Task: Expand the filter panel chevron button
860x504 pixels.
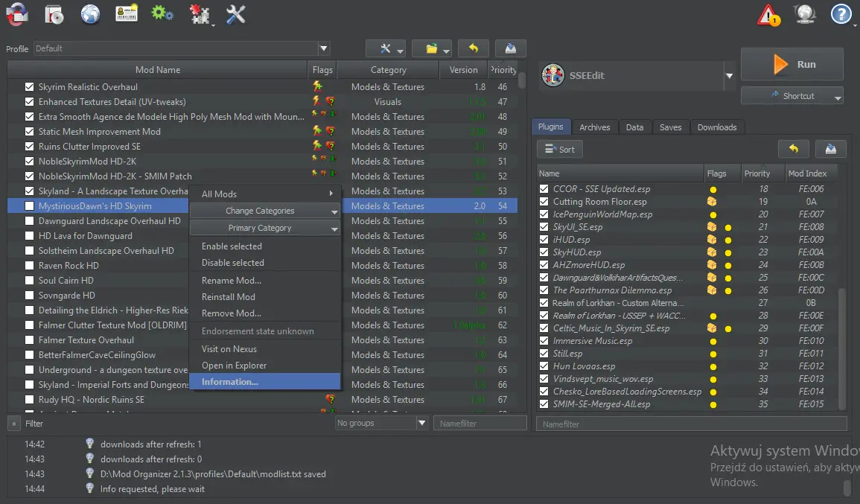Action: 13,424
